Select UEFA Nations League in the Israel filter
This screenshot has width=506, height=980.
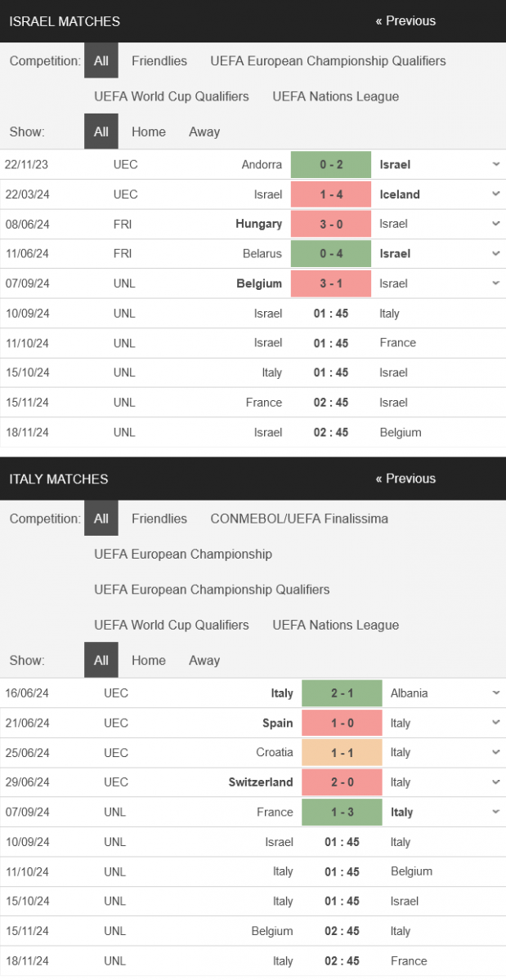(336, 96)
